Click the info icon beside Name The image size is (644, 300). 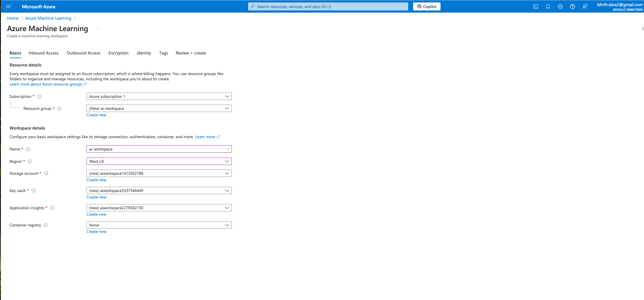(28, 149)
